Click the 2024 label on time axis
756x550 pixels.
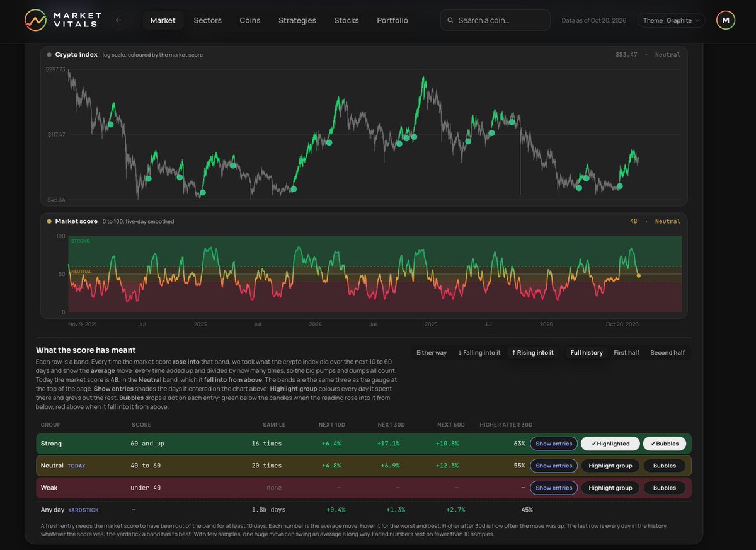pyautogui.click(x=315, y=324)
